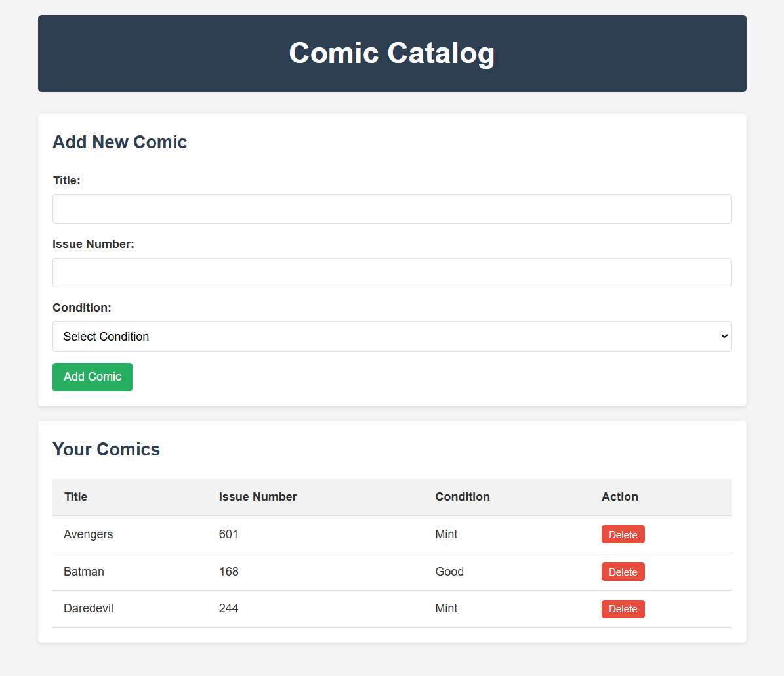Click the Condition table column header

pos(463,497)
